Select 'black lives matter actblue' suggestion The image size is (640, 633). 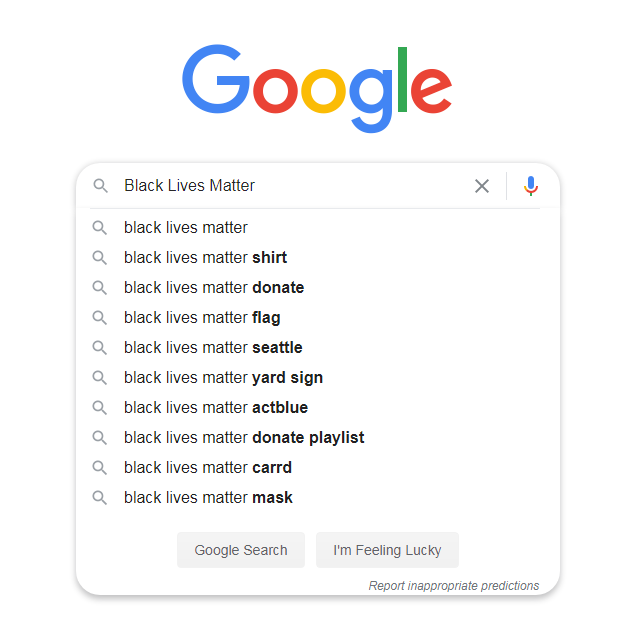pyautogui.click(x=216, y=408)
